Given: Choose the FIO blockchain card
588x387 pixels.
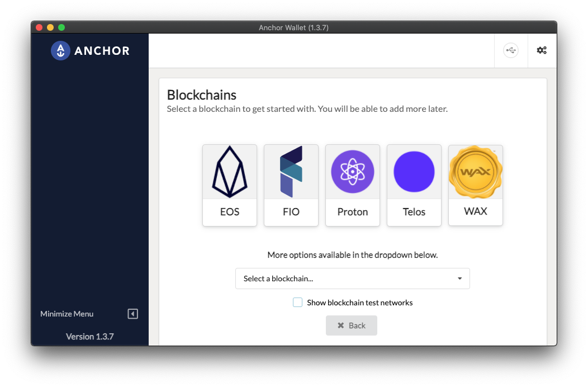Looking at the screenshot, I should pyautogui.click(x=291, y=185).
